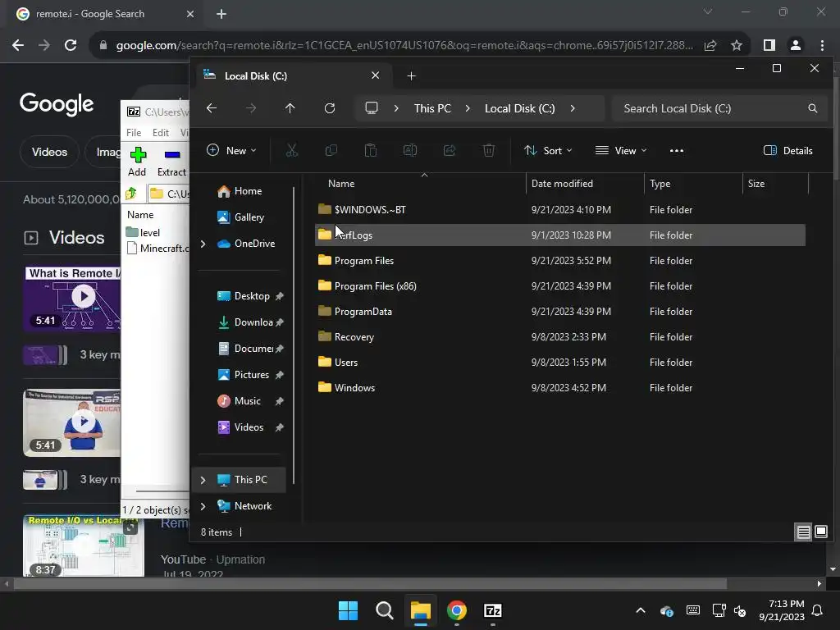Open Downloads from quick access
Image resolution: width=840 pixels, height=630 pixels.
click(250, 322)
